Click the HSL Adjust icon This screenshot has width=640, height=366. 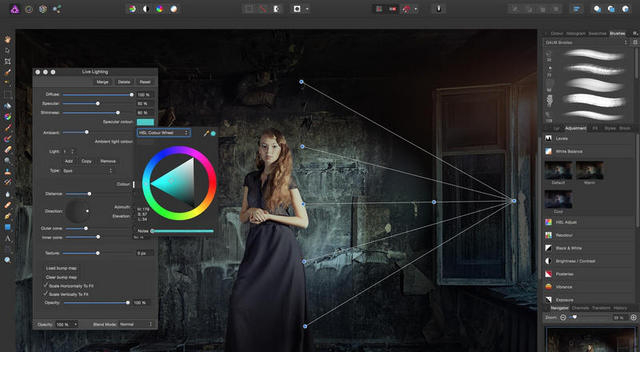click(x=549, y=222)
